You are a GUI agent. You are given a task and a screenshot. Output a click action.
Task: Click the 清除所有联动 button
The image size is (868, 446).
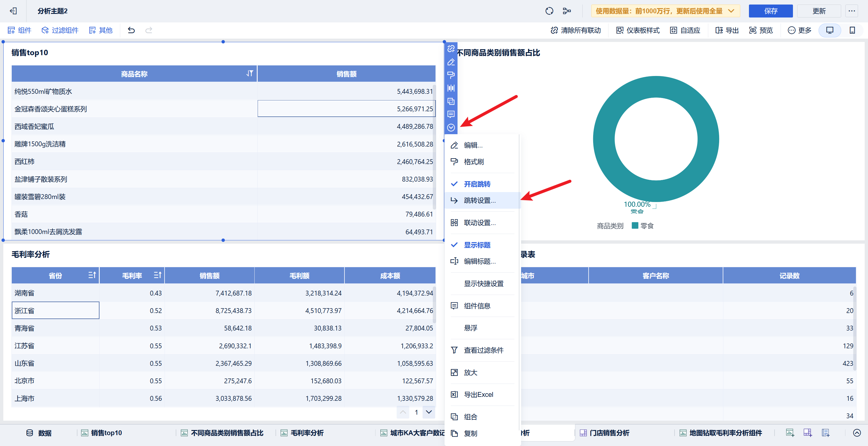pyautogui.click(x=576, y=30)
